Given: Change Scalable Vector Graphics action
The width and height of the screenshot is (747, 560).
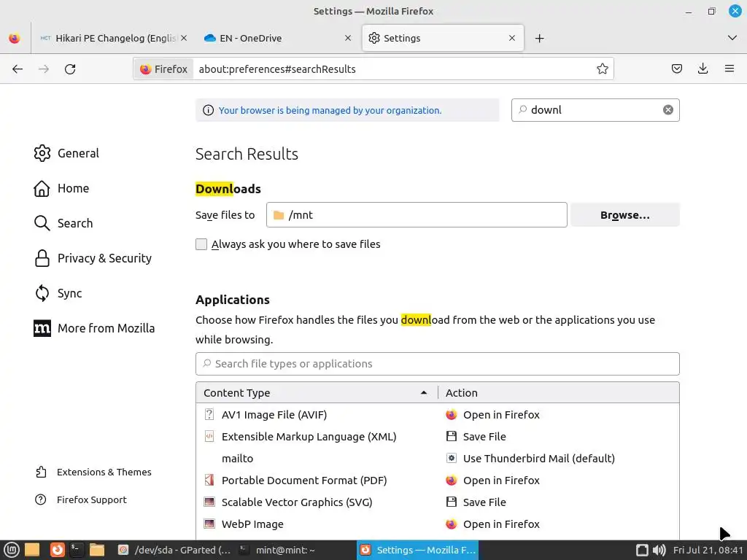Looking at the screenshot, I should [559, 502].
